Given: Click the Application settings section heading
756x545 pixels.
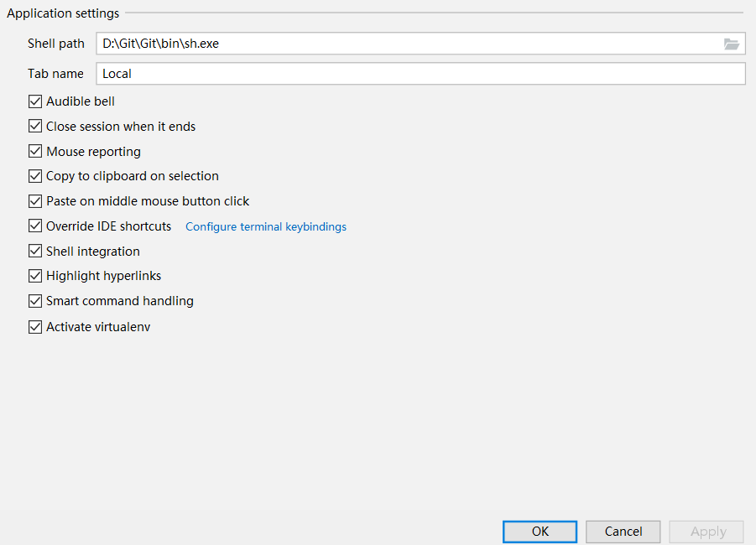Looking at the screenshot, I should pos(63,13).
